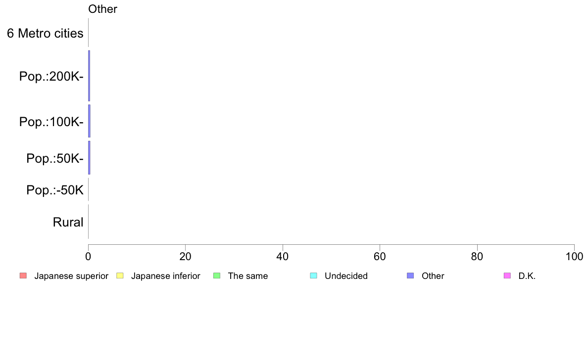Click the Rural axis label
The image size is (588, 364).
tap(68, 222)
